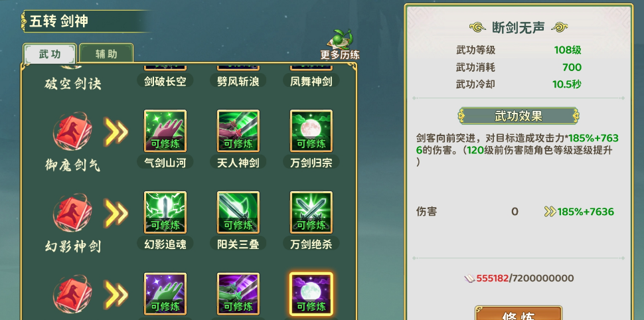Switch to the 辅助 tab
This screenshot has height=320, width=644.
pyautogui.click(x=106, y=54)
